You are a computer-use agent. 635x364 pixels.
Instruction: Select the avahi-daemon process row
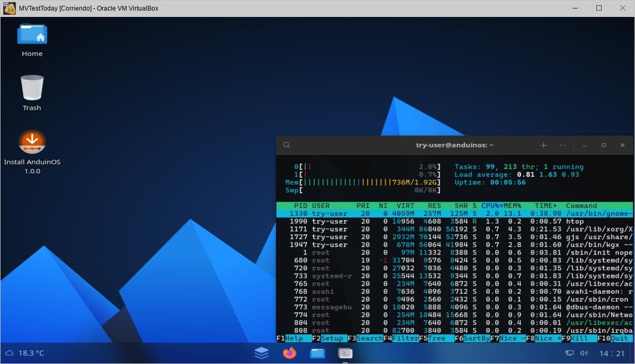click(455, 291)
